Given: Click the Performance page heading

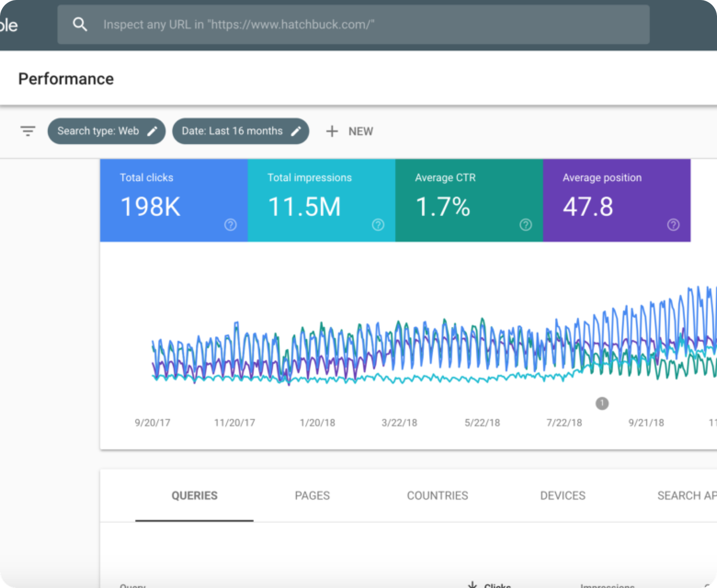Looking at the screenshot, I should 66,79.
